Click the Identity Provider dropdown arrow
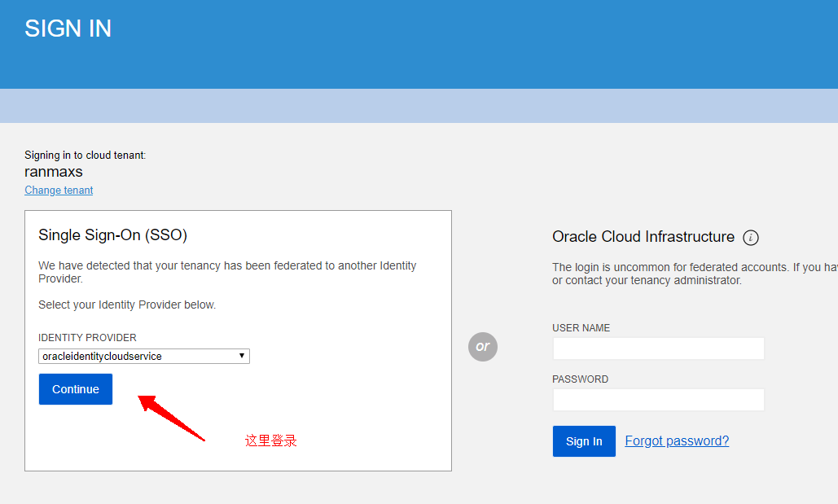Image resolution: width=838 pixels, height=504 pixels. 242,357
